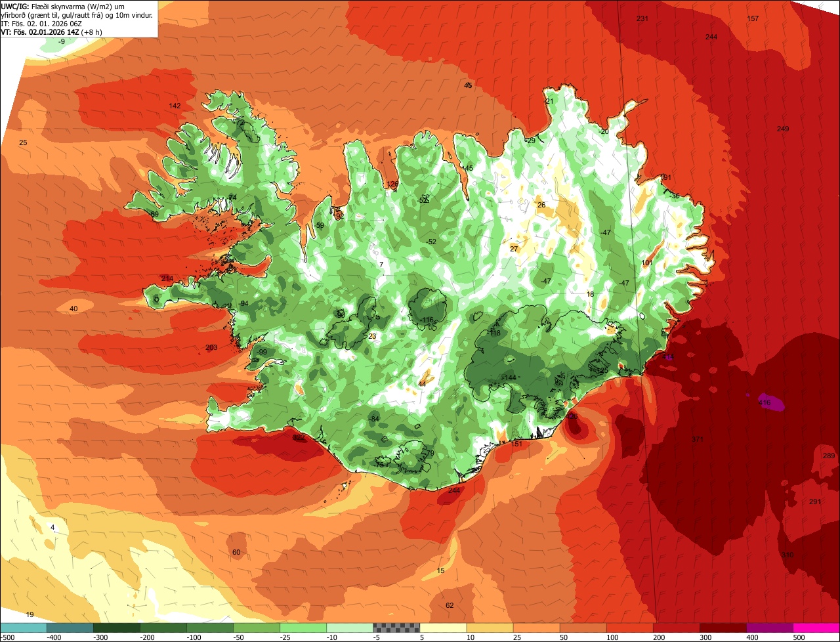
Task: Click the map value 249
Action: [783, 129]
